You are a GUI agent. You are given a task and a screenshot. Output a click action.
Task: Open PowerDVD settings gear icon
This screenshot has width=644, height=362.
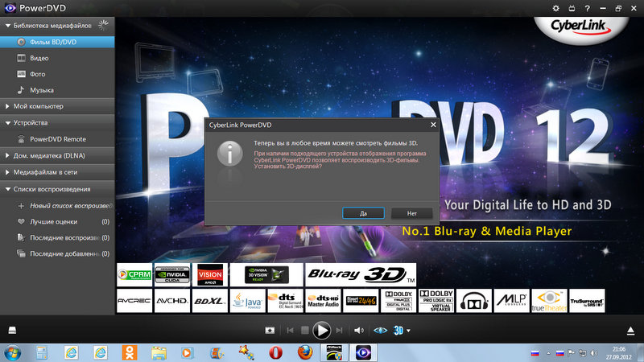(x=555, y=8)
